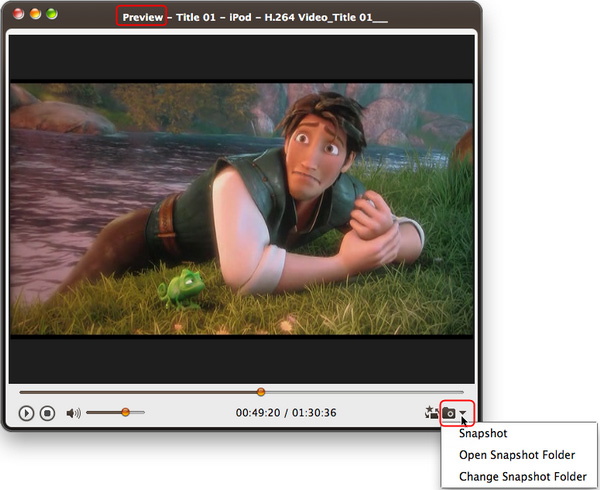Choose Snapshot from the menu
Viewport: 600px width, 490px height.
pyautogui.click(x=483, y=433)
